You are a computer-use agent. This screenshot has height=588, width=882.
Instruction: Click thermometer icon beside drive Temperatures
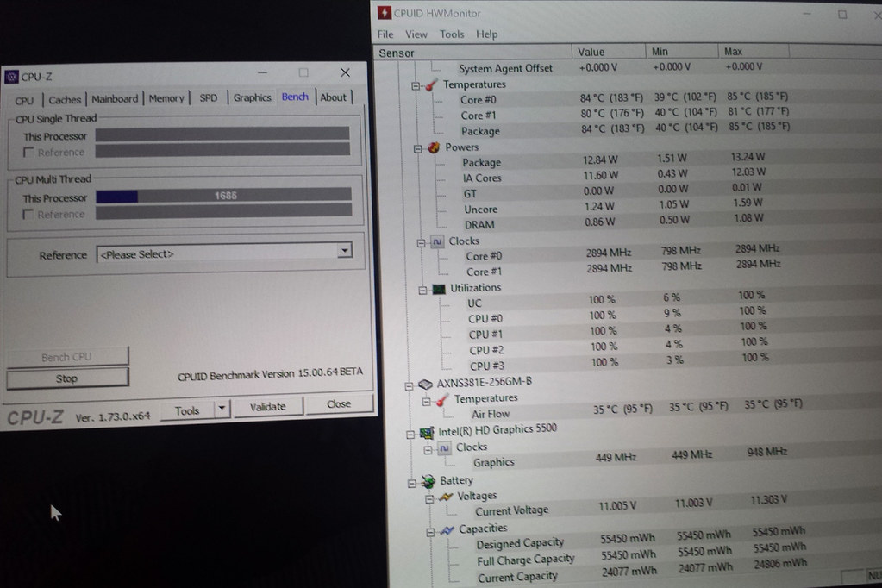[x=442, y=400]
